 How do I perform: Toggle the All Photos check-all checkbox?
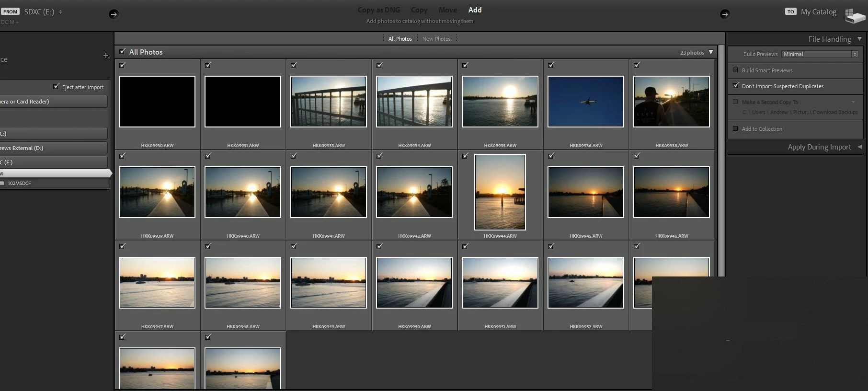[x=122, y=52]
